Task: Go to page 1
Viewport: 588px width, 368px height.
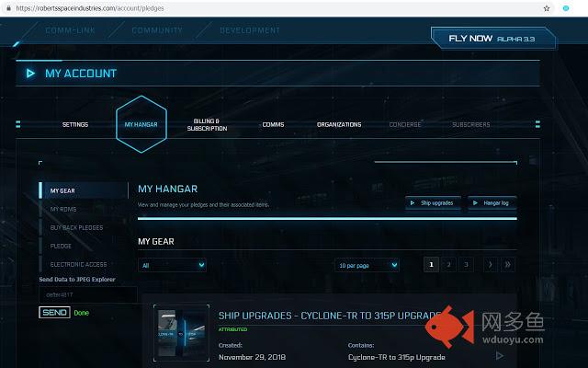Action: coord(431,265)
